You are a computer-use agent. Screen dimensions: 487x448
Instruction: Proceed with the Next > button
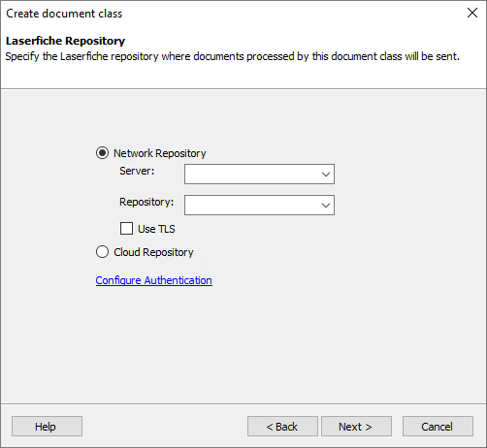pos(356,427)
